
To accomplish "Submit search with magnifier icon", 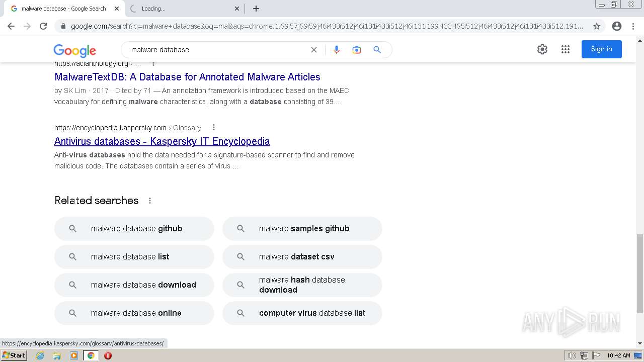I will click(x=377, y=50).
